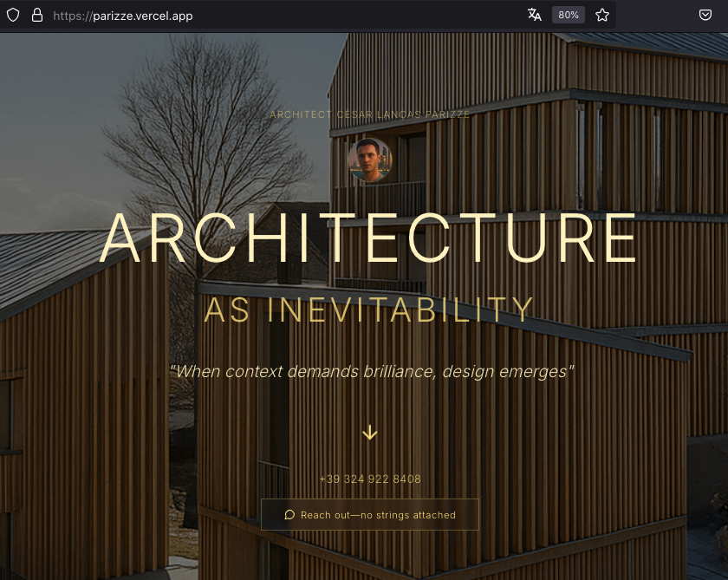Click the phone number +39 324 922 8408
The image size is (728, 580).
click(370, 479)
